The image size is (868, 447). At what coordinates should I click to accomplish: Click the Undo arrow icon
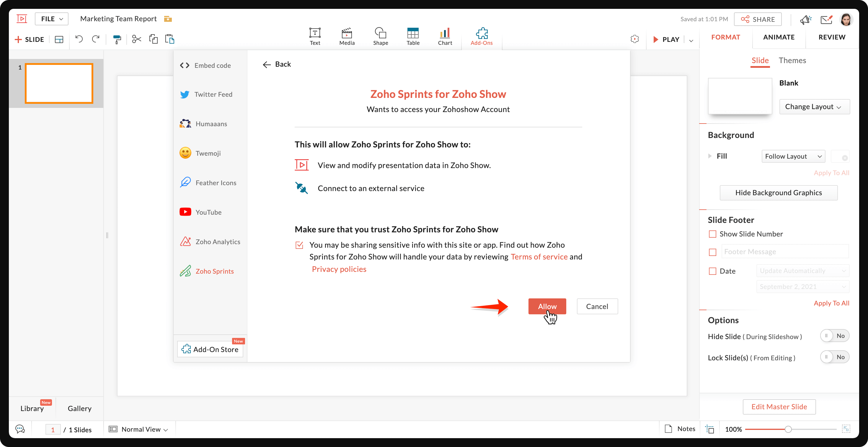tap(79, 39)
